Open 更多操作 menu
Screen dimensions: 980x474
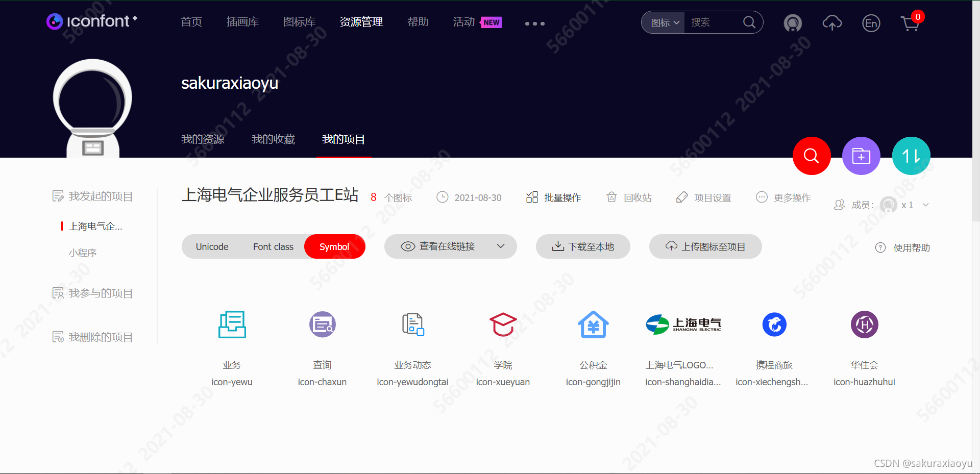pos(783,197)
